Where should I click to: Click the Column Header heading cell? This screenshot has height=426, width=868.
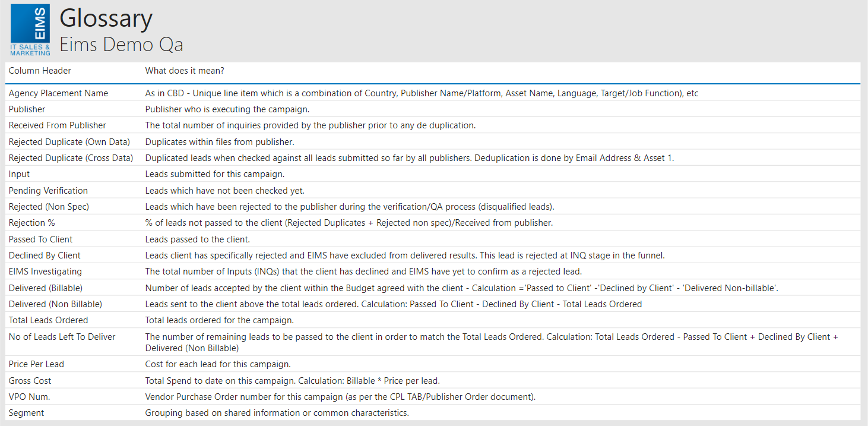tap(40, 71)
